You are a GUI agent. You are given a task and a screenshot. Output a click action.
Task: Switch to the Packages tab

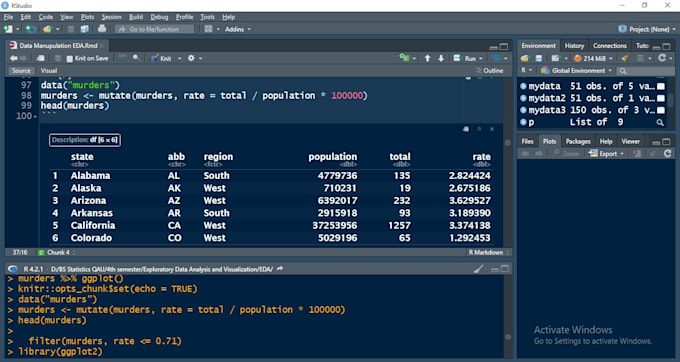click(x=578, y=141)
